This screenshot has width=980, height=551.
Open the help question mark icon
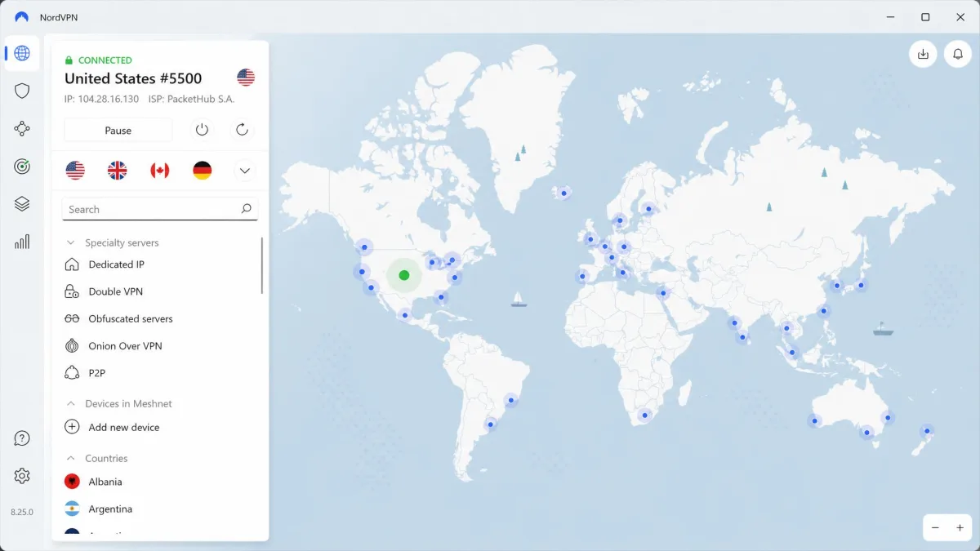click(22, 438)
